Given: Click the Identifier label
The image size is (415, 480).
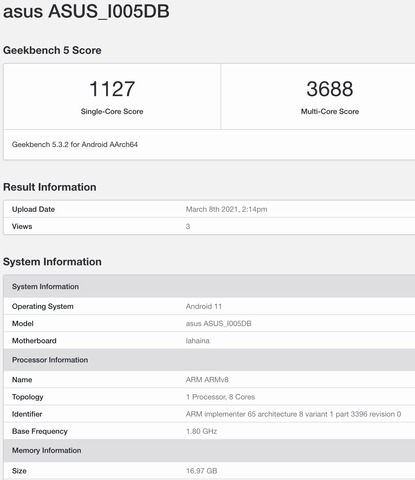Looking at the screenshot, I should pos(27,414).
